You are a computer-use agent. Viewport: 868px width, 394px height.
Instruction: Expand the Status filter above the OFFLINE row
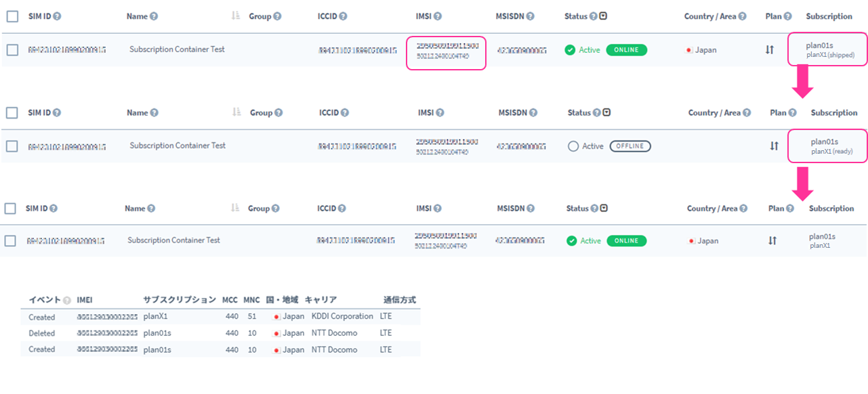pyautogui.click(x=606, y=112)
